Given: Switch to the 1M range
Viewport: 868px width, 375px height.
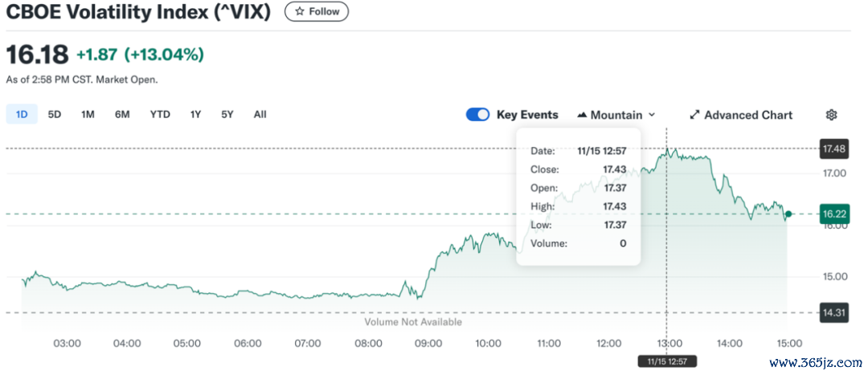Looking at the screenshot, I should 88,115.
